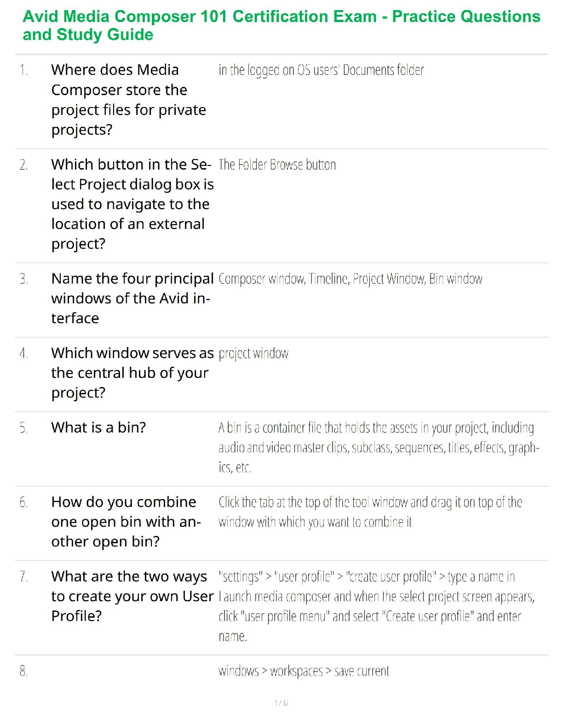Image resolution: width=563 pixels, height=728 pixels.
Task: Click the "windows > workspaces > save current" answer
Action: point(304,671)
